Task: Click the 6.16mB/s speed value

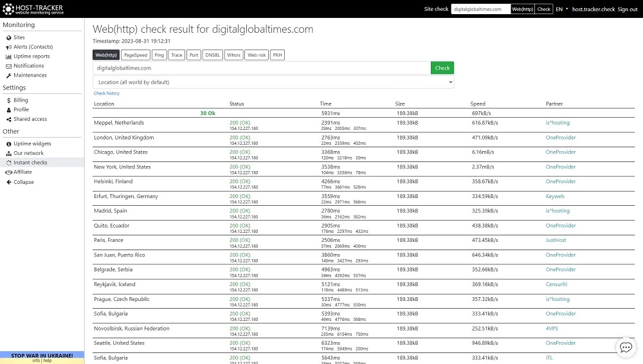Action: point(483,152)
